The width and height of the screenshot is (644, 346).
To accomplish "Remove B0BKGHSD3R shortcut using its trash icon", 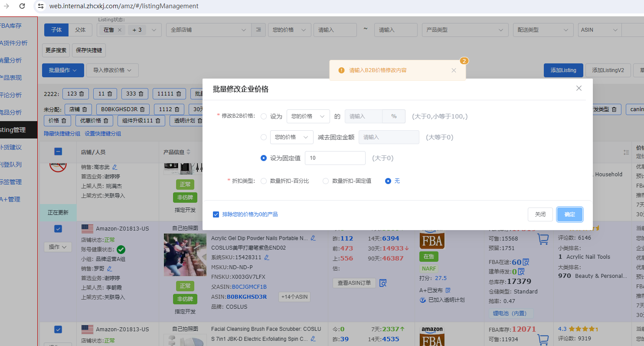I will pyautogui.click(x=142, y=109).
